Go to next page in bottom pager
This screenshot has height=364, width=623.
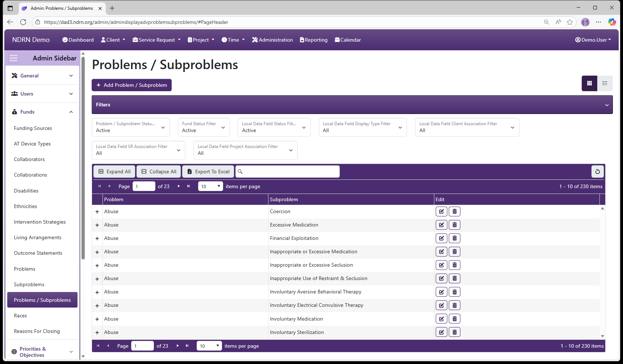tap(177, 346)
